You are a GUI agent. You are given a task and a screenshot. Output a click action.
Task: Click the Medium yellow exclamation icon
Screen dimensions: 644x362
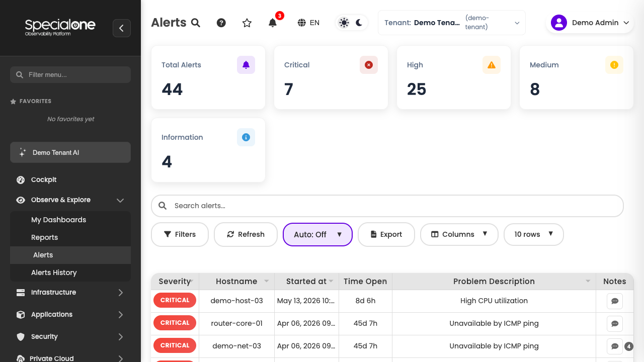pyautogui.click(x=614, y=65)
